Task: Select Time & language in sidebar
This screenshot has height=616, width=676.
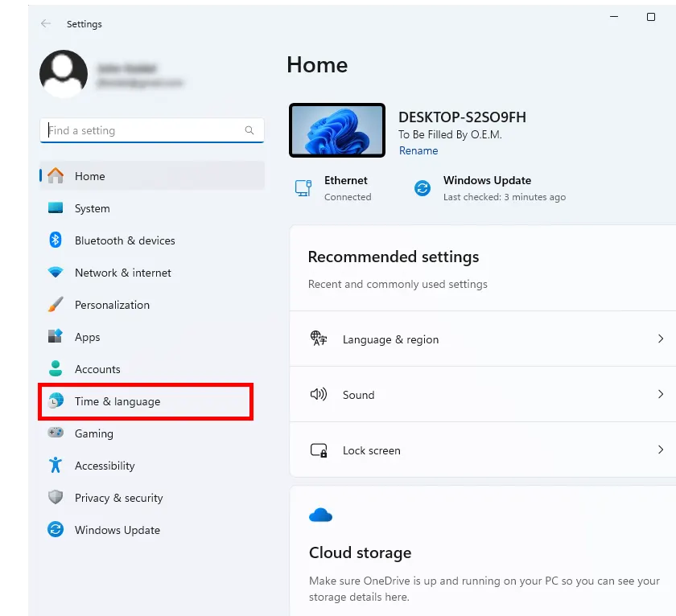Action: click(x=117, y=401)
